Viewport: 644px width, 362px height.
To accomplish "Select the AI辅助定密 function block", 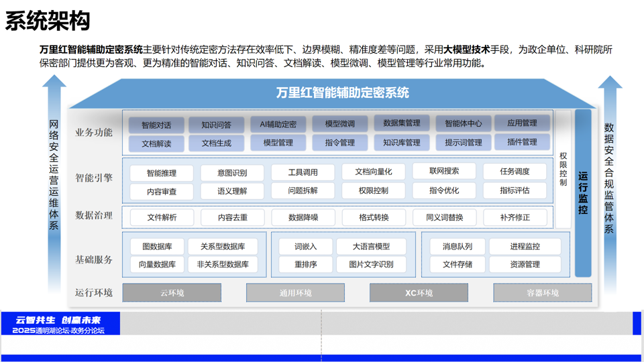I will 278,124.
